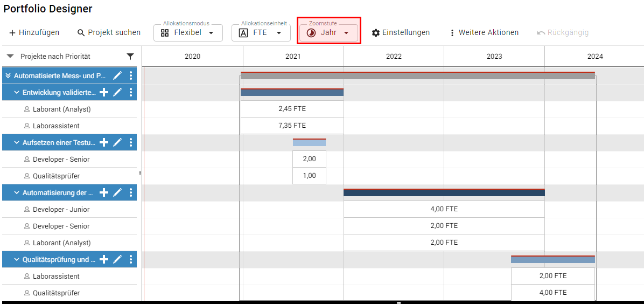The width and height of the screenshot is (644, 304).
Task: Click plus icon on Entwicklung validierte row
Action: (104, 93)
